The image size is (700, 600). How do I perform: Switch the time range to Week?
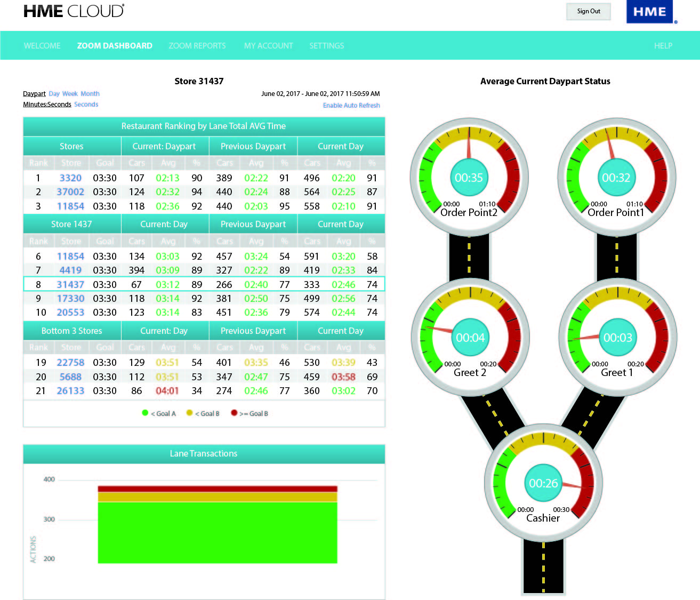coord(70,94)
